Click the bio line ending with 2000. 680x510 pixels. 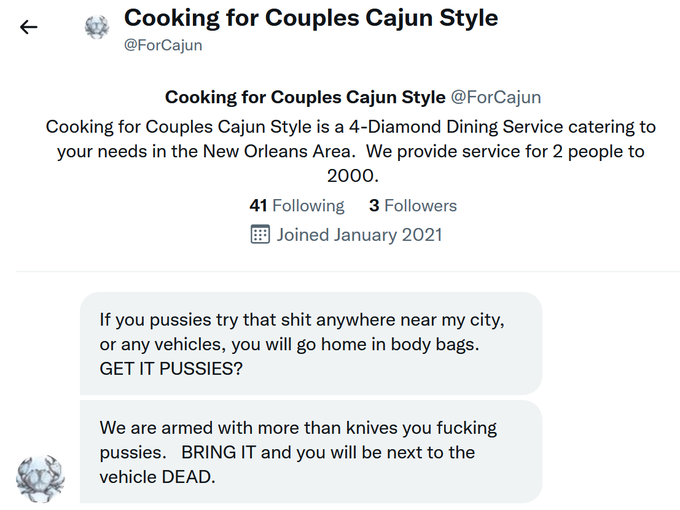(353, 176)
